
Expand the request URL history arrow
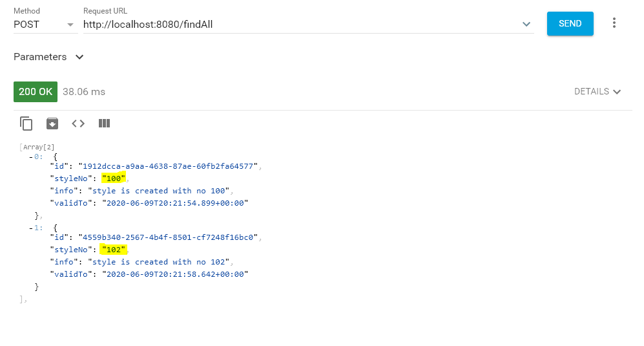coord(526,25)
